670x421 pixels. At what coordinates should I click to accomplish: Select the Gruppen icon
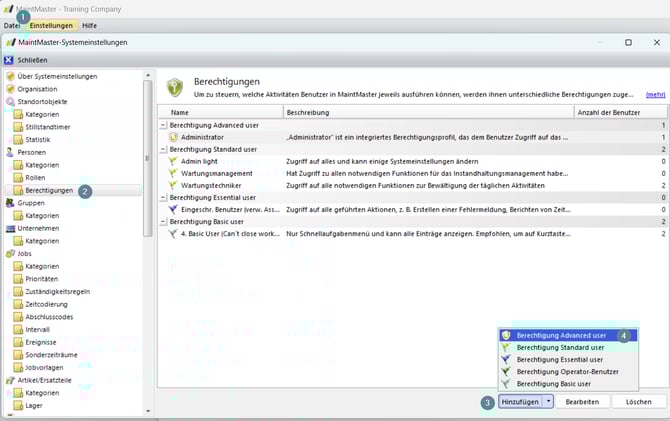pyautogui.click(x=10, y=203)
